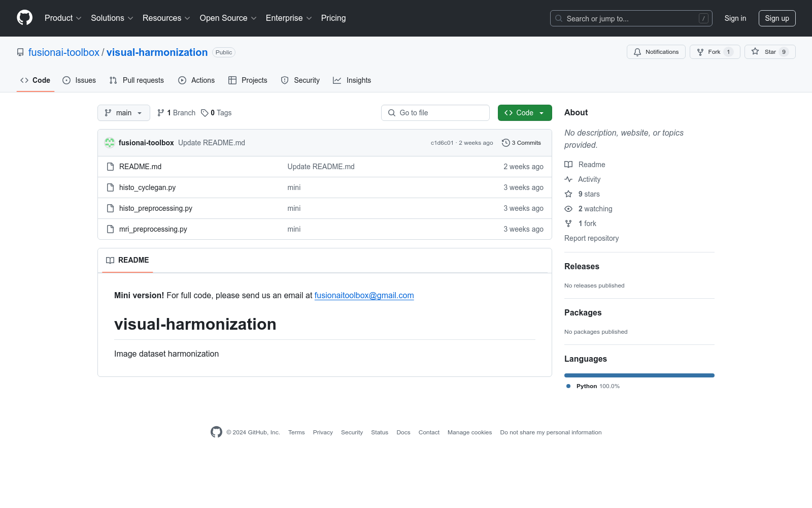Click Manage cookies in footer
The width and height of the screenshot is (812, 508).
(470, 432)
